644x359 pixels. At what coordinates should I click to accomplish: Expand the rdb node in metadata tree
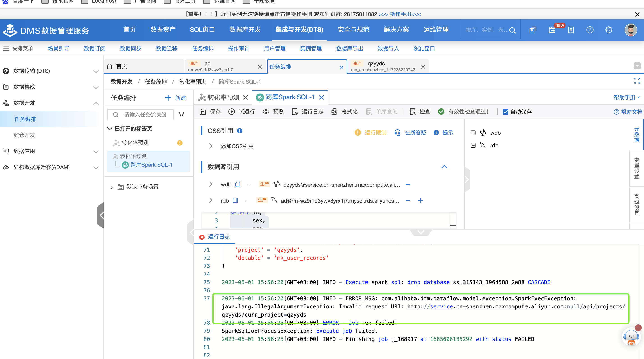pos(473,146)
